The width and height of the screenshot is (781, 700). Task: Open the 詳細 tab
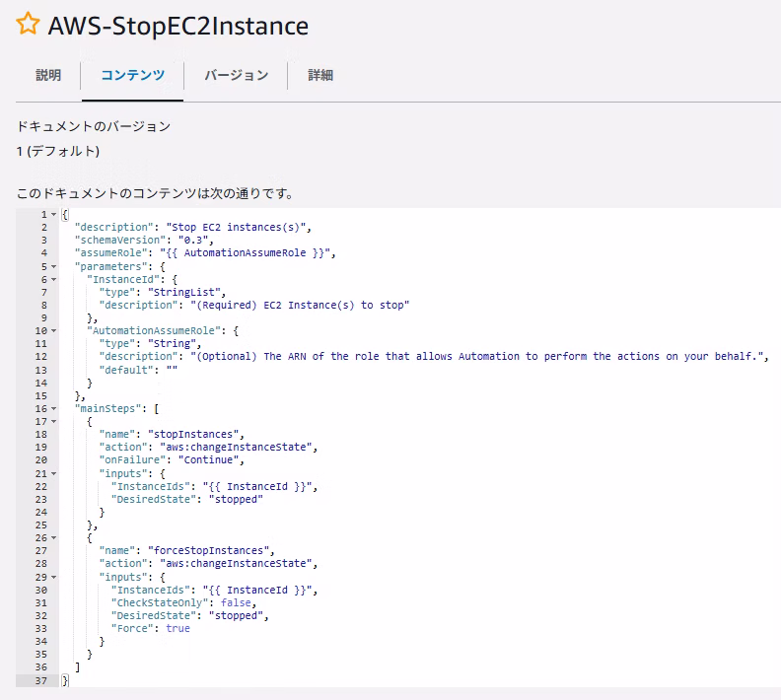pos(320,75)
